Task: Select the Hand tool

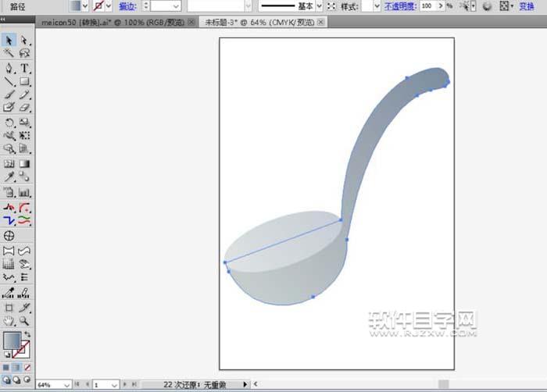Action: click(9, 320)
